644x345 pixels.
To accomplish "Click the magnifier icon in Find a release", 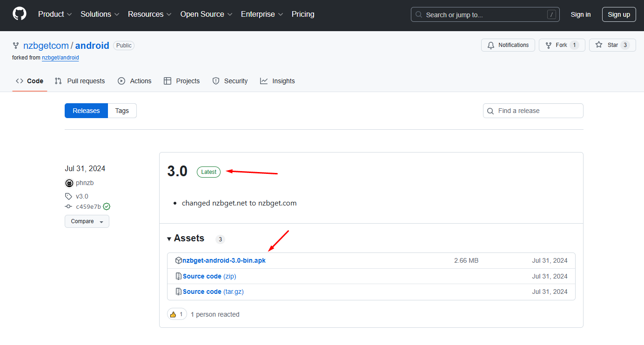I will [x=490, y=111].
